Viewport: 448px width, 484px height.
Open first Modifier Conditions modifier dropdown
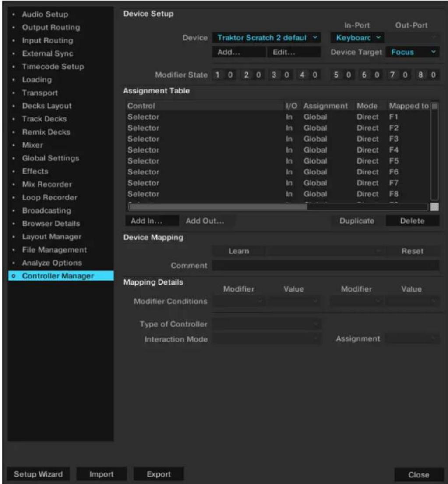click(x=239, y=301)
